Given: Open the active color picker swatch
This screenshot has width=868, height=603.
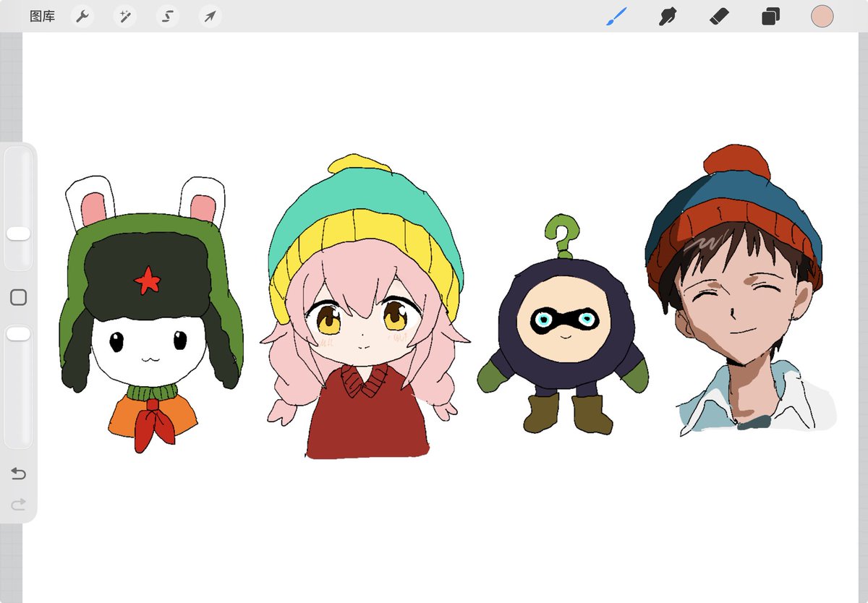Looking at the screenshot, I should pyautogui.click(x=822, y=16).
